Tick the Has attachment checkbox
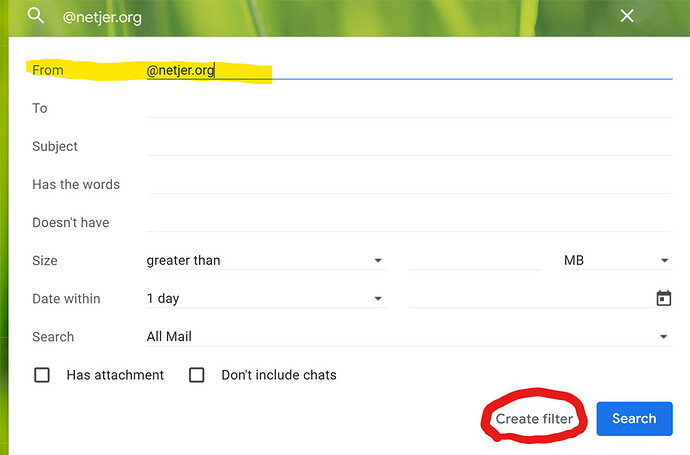690x455 pixels. pos(42,375)
